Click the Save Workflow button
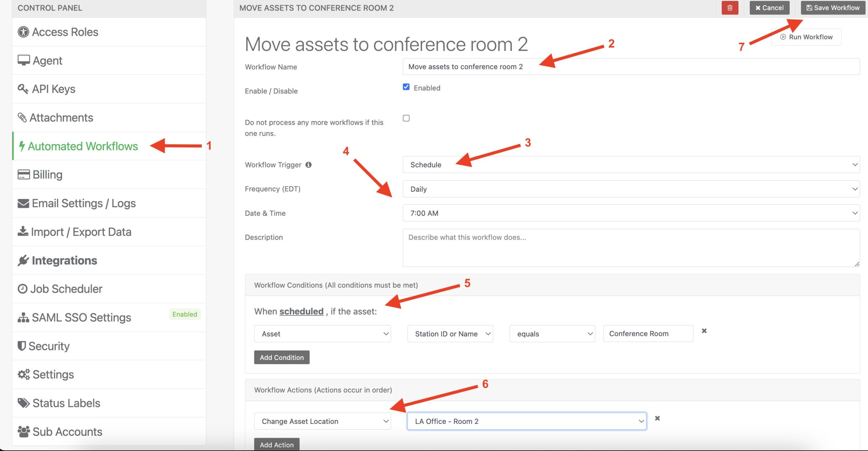Image resolution: width=868 pixels, height=451 pixels. click(x=833, y=8)
